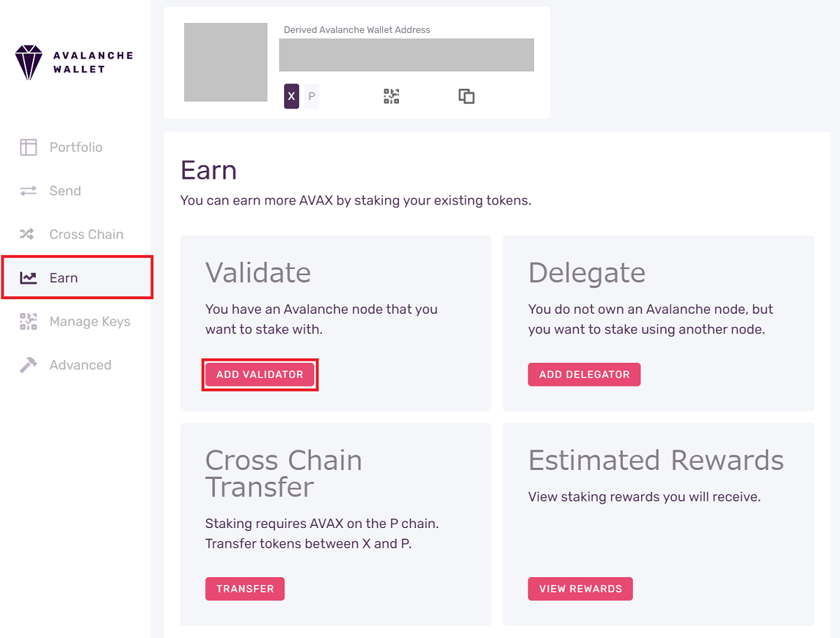Click the Portfolio table icon

pos(28,147)
